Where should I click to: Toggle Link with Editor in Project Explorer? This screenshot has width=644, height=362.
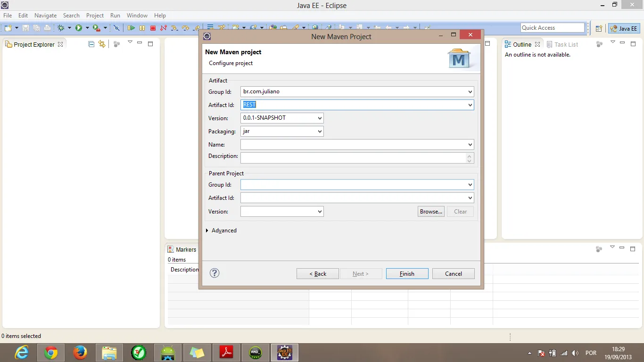102,44
